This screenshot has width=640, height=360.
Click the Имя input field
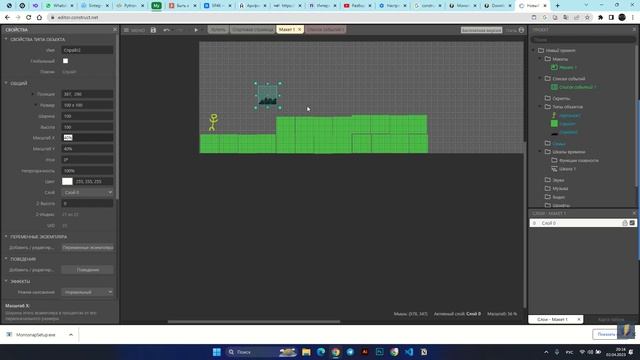tap(87, 50)
